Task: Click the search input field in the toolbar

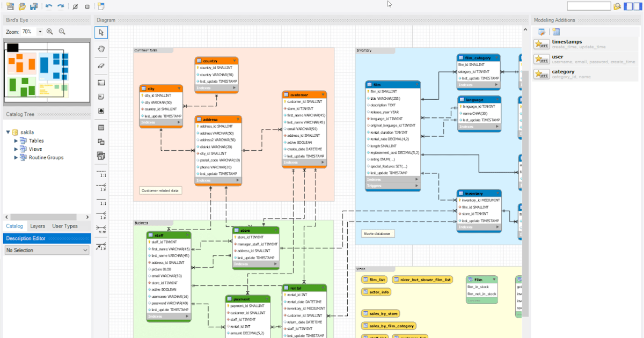Action: 588,6
